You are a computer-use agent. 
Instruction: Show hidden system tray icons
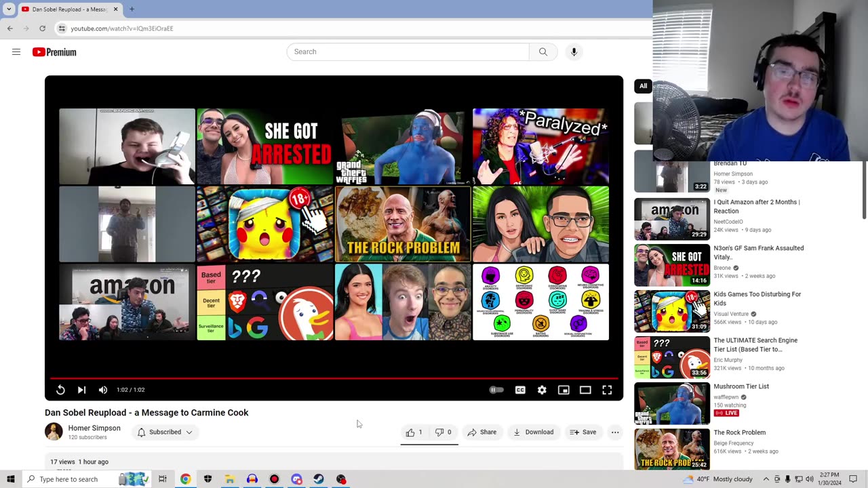pyautogui.click(x=766, y=479)
